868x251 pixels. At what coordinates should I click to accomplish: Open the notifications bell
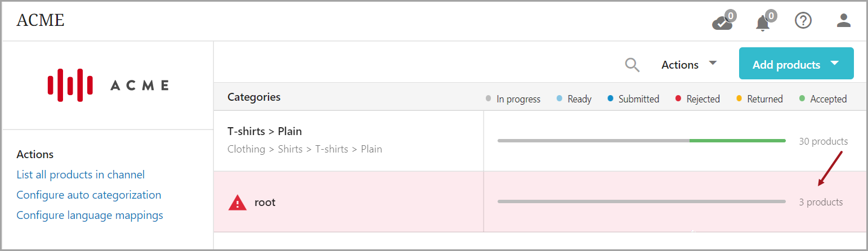coord(763,23)
